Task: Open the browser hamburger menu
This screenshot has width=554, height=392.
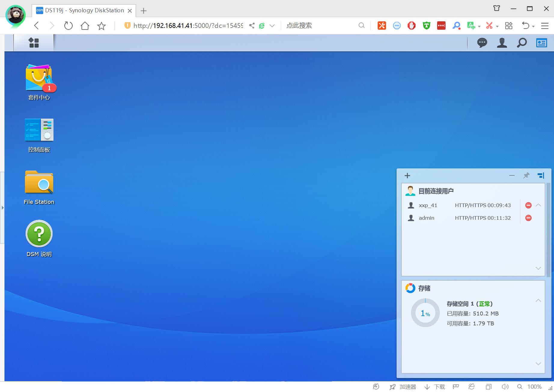Action: 545,26
